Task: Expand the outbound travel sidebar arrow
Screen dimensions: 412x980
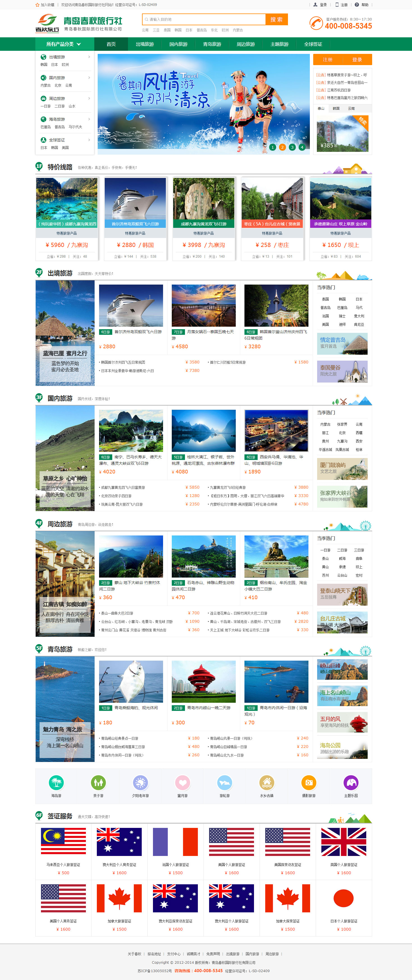Action: click(89, 57)
